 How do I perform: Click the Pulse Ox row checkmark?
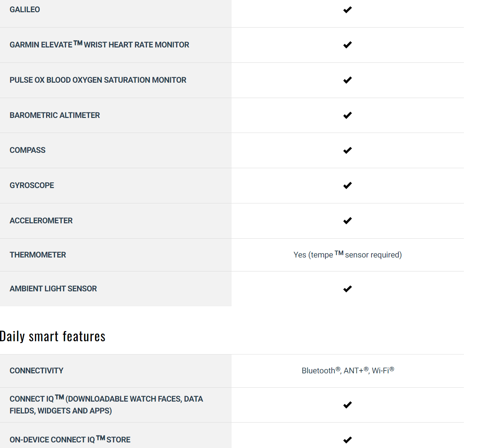tap(347, 80)
